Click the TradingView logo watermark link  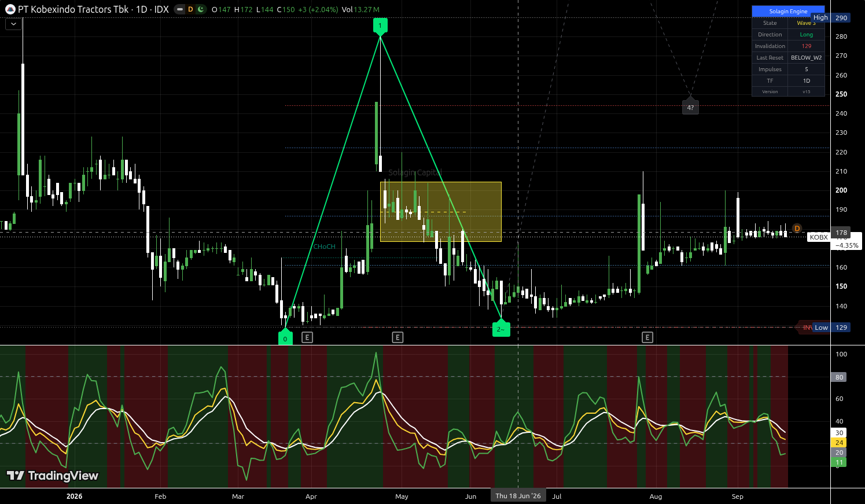(x=53, y=476)
